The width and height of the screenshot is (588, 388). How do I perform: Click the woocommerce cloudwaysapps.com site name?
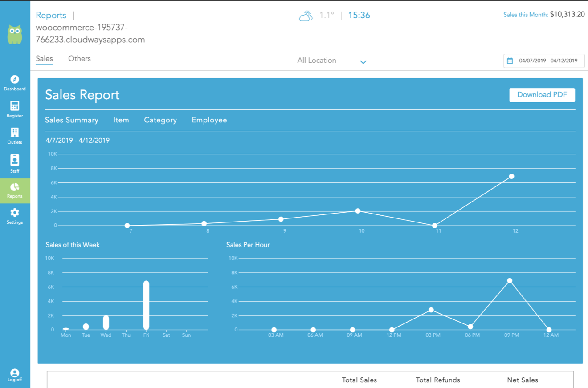point(90,33)
